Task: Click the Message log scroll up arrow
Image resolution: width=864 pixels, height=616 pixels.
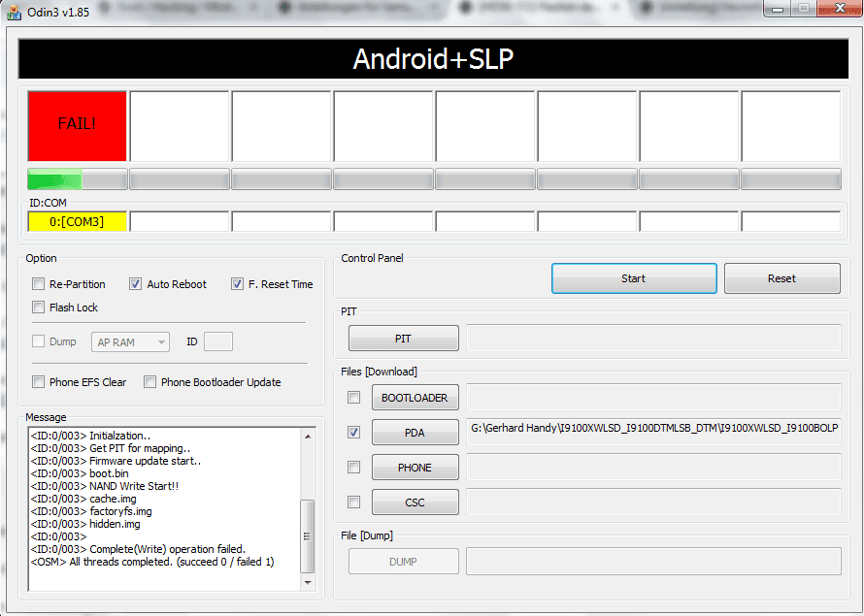Action: tap(308, 437)
